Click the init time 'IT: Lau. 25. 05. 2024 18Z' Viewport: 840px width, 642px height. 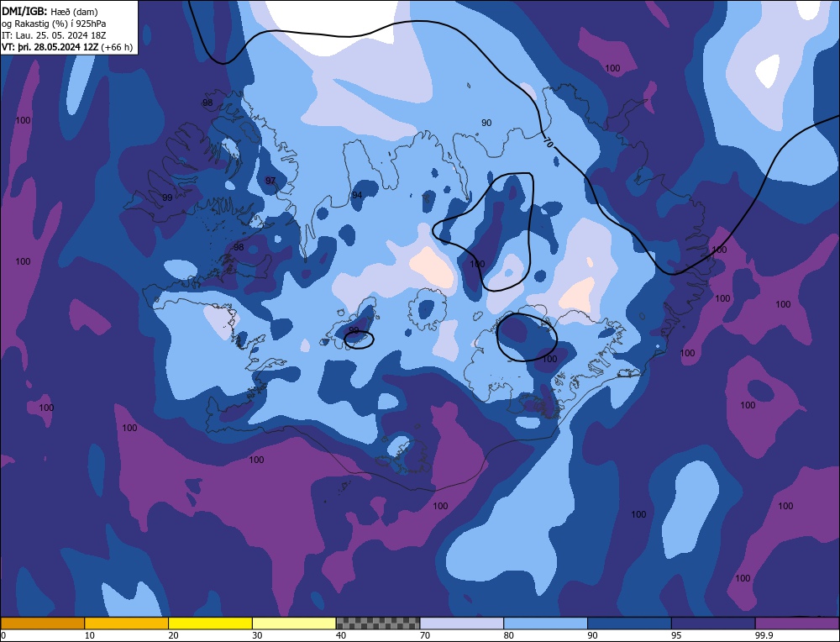tap(54, 35)
